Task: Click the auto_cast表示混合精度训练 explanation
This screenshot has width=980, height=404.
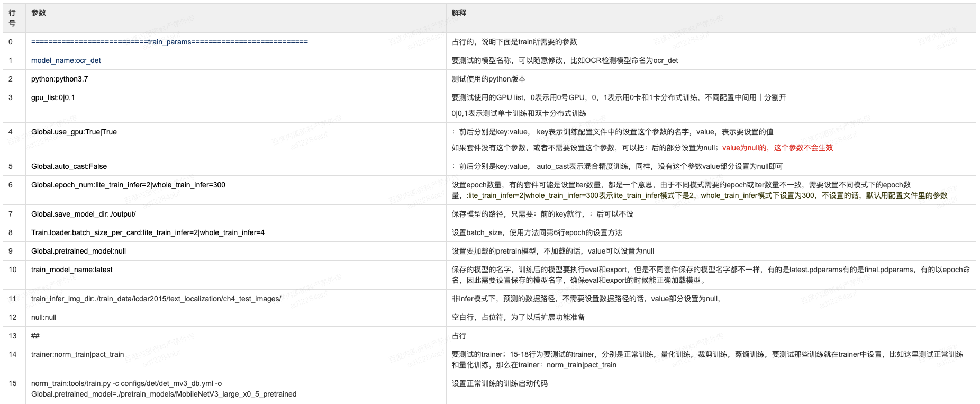Action: coord(617,166)
